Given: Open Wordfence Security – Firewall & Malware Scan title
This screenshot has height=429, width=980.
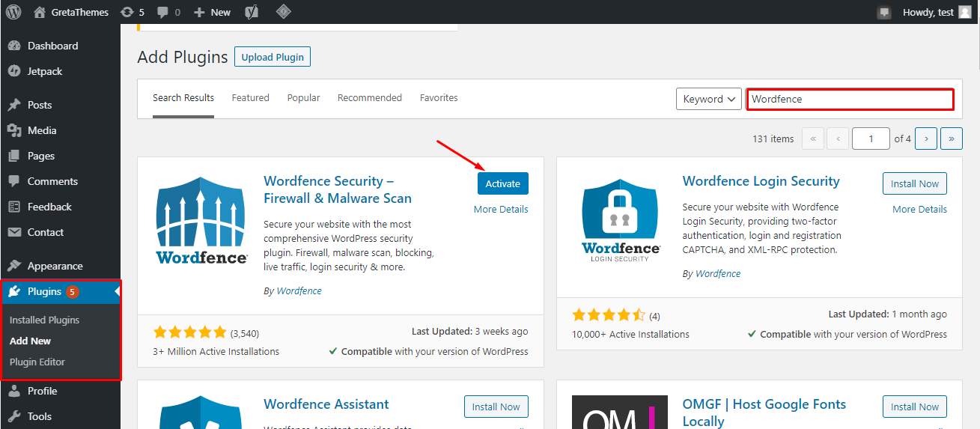Looking at the screenshot, I should 338,189.
